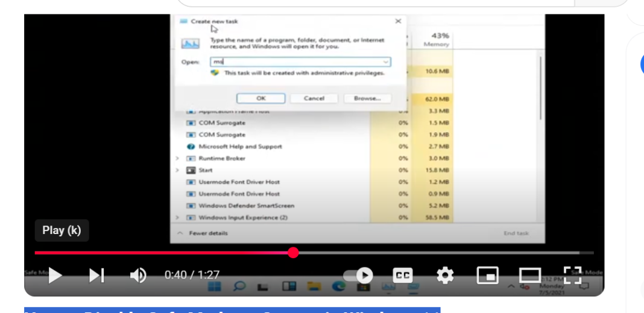Click the Task Manager vertical scrollbar
The width and height of the screenshot is (644, 313).
pyautogui.click(x=540, y=88)
